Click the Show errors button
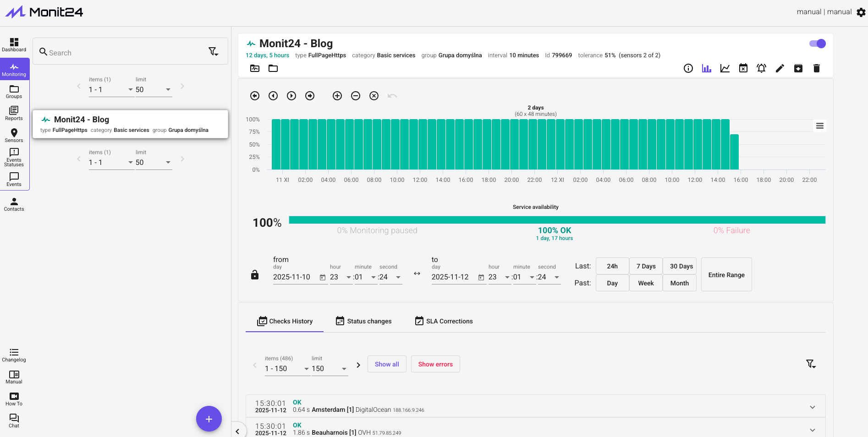The image size is (868, 437). tap(435, 364)
